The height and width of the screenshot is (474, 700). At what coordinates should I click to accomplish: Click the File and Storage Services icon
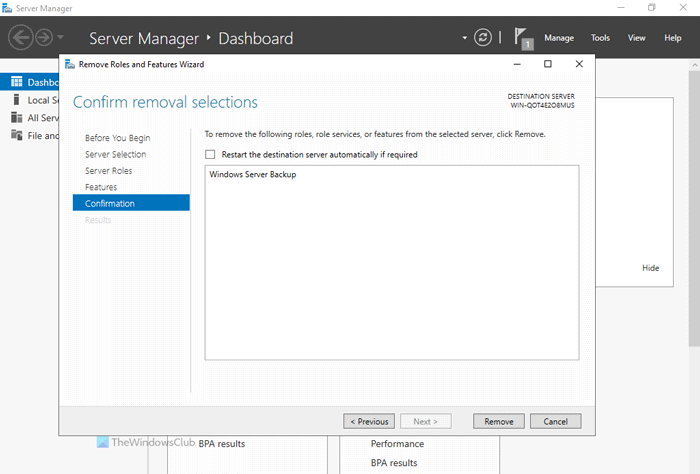(17, 135)
